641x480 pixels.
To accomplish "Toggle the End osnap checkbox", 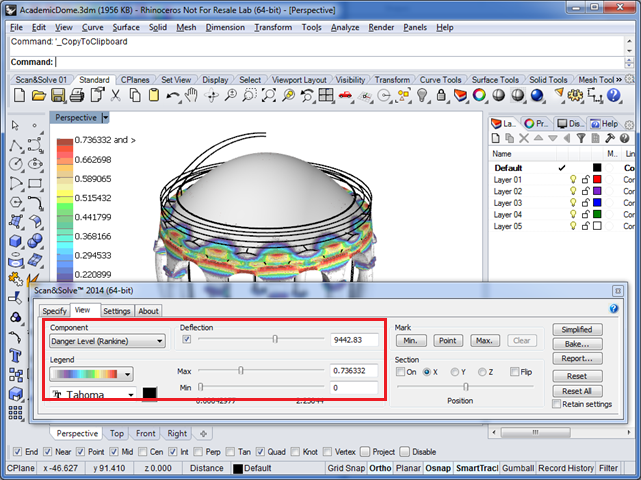I will pyautogui.click(x=17, y=452).
